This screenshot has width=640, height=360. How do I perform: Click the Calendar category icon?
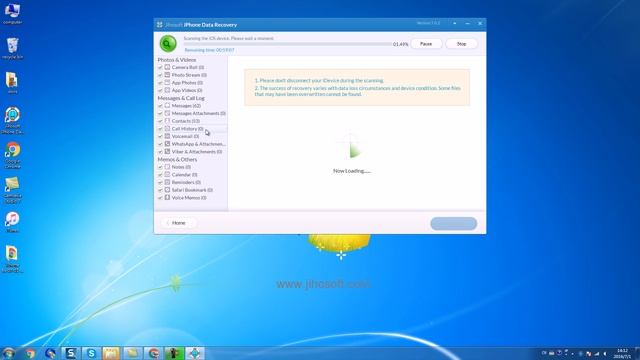[167, 174]
